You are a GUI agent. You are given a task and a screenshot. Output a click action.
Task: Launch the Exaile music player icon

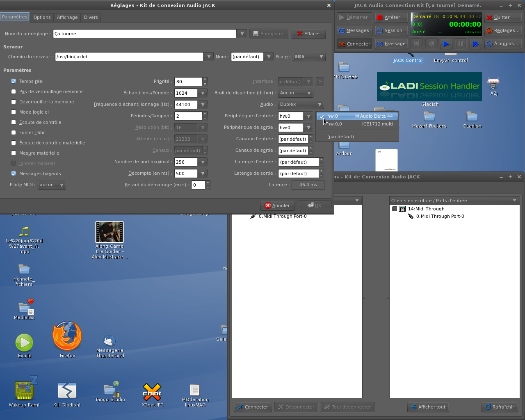pos(24,342)
